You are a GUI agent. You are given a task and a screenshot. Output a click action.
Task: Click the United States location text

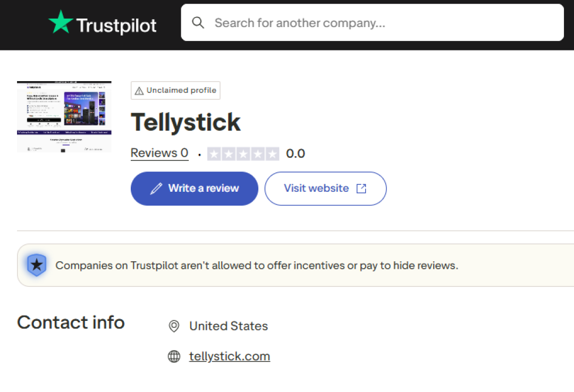click(229, 326)
